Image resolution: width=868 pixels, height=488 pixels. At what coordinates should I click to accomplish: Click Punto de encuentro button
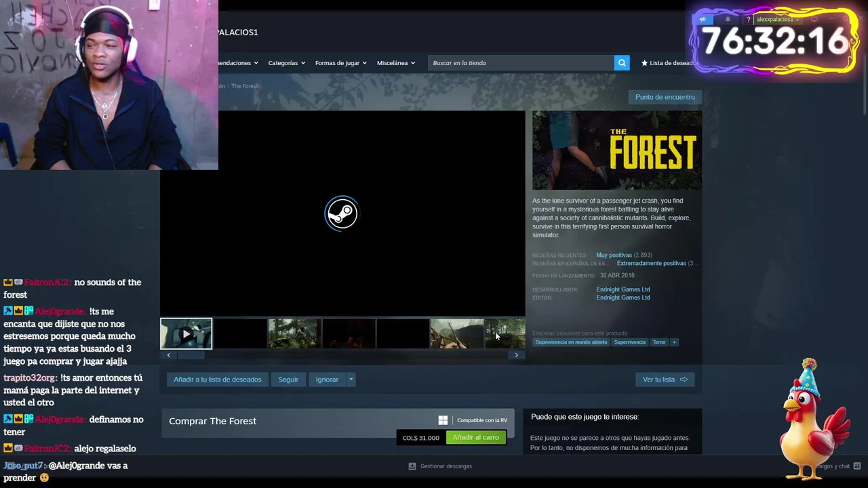[665, 97]
